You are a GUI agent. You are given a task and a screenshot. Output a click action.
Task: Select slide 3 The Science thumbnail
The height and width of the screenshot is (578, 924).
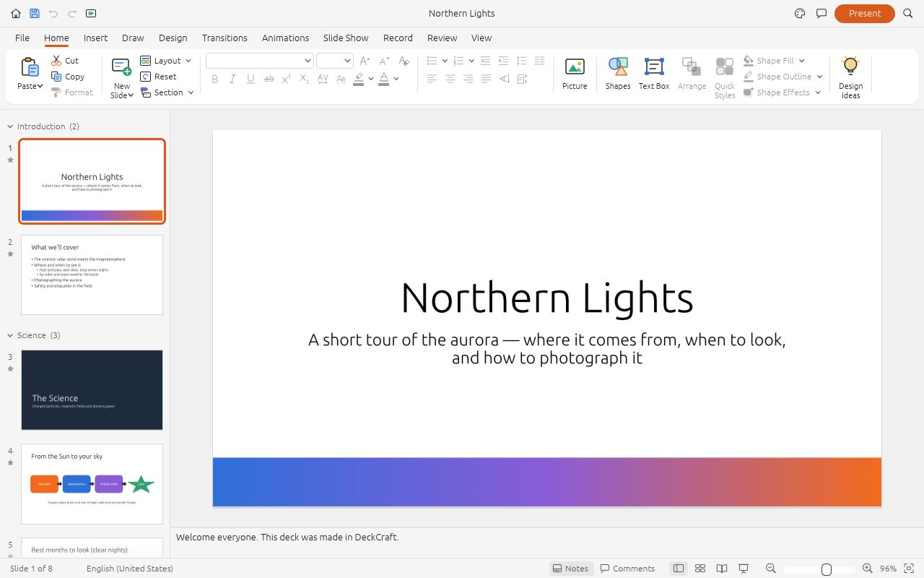click(x=92, y=390)
